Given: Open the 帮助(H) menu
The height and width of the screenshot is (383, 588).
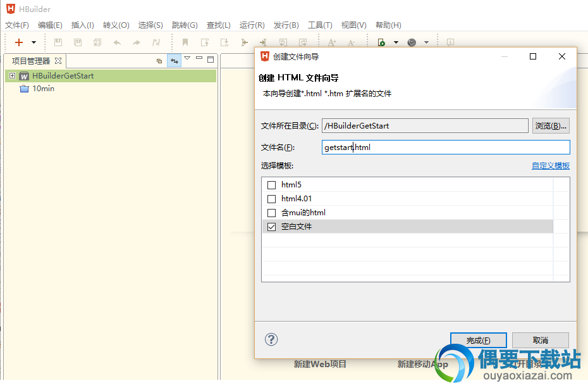Looking at the screenshot, I should point(388,25).
